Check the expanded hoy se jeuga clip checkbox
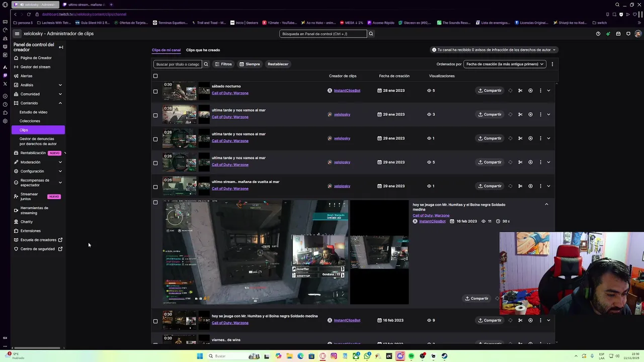The image size is (644, 362). click(x=155, y=203)
